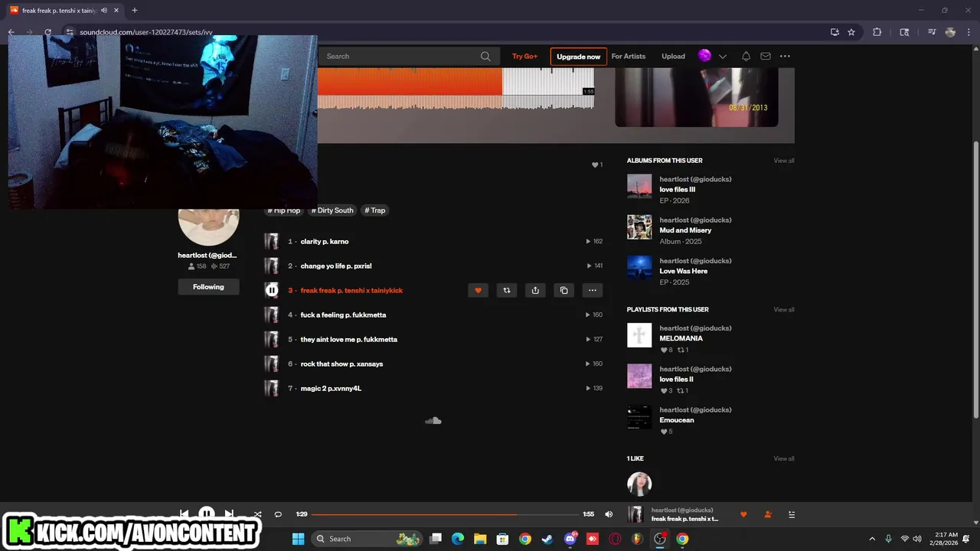Image resolution: width=980 pixels, height=551 pixels.
Task: Open love files II playlist thumbnail
Action: (x=639, y=376)
